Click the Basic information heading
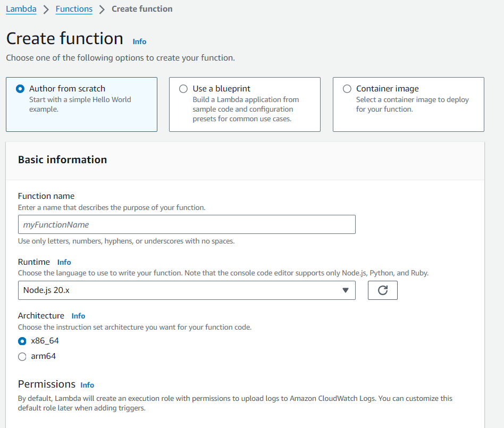Image resolution: width=504 pixels, height=428 pixels. click(62, 160)
